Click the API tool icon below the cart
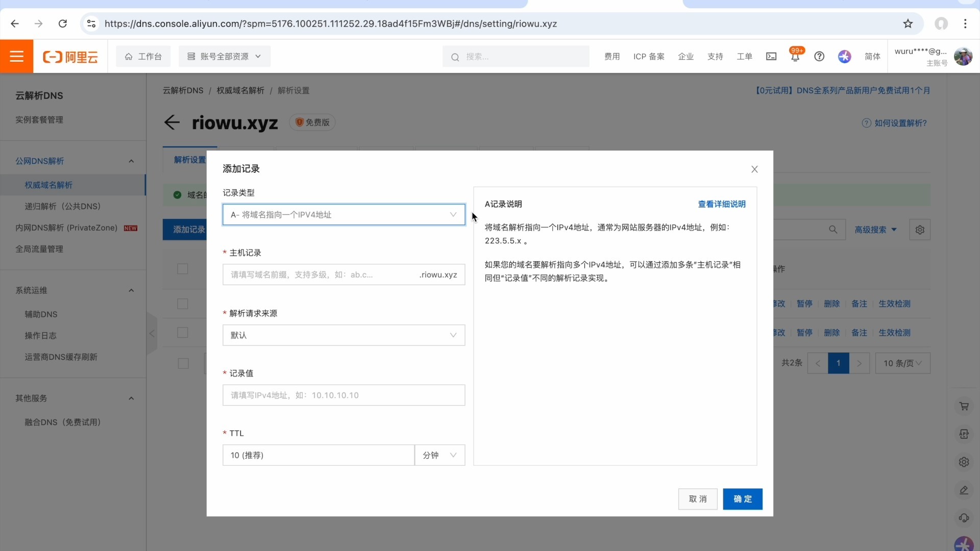Screen dimensions: 980x551 pos(964,434)
